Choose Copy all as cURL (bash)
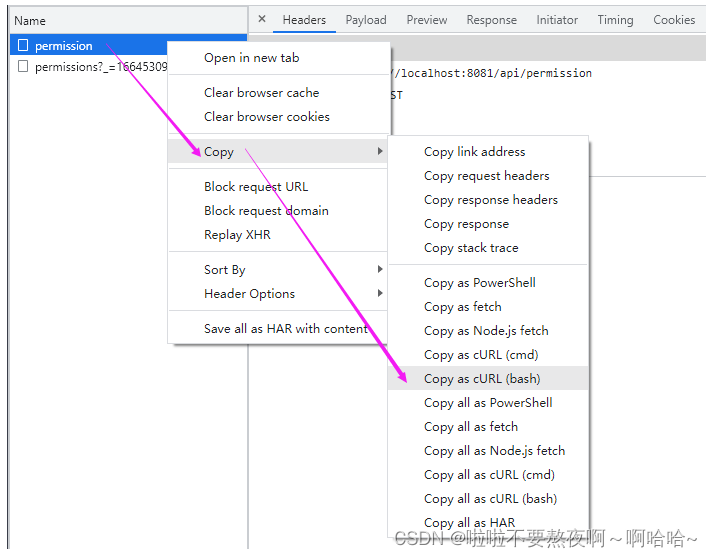The image size is (712, 558). 488,499
